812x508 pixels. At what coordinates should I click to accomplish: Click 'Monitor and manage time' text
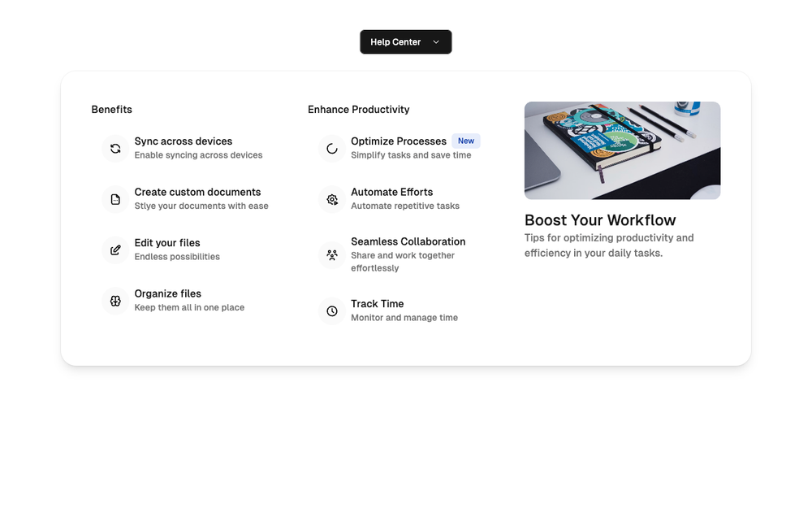pos(404,318)
